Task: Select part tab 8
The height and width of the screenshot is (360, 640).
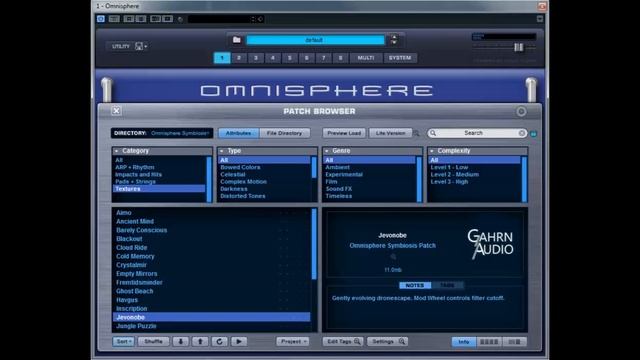Action: pos(340,58)
